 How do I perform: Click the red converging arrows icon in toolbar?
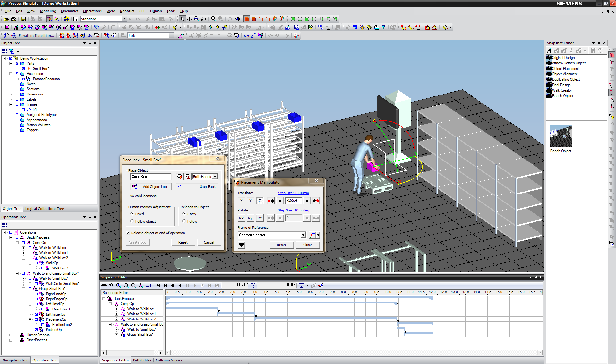click(158, 28)
